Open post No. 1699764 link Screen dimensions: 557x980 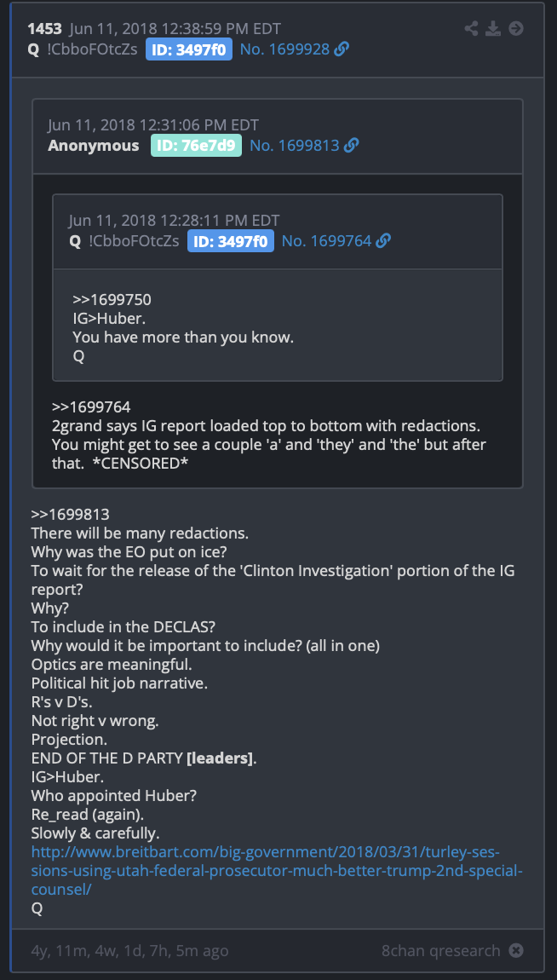coord(326,240)
